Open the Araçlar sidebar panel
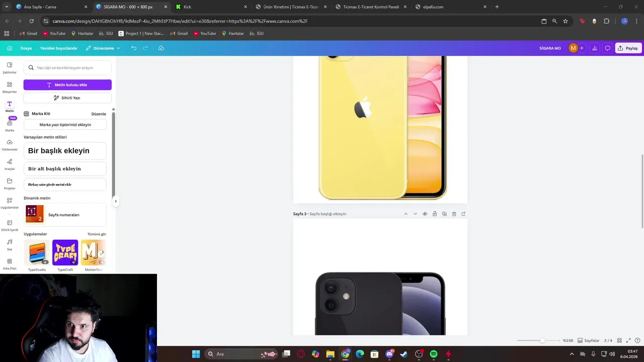 tap(10, 164)
